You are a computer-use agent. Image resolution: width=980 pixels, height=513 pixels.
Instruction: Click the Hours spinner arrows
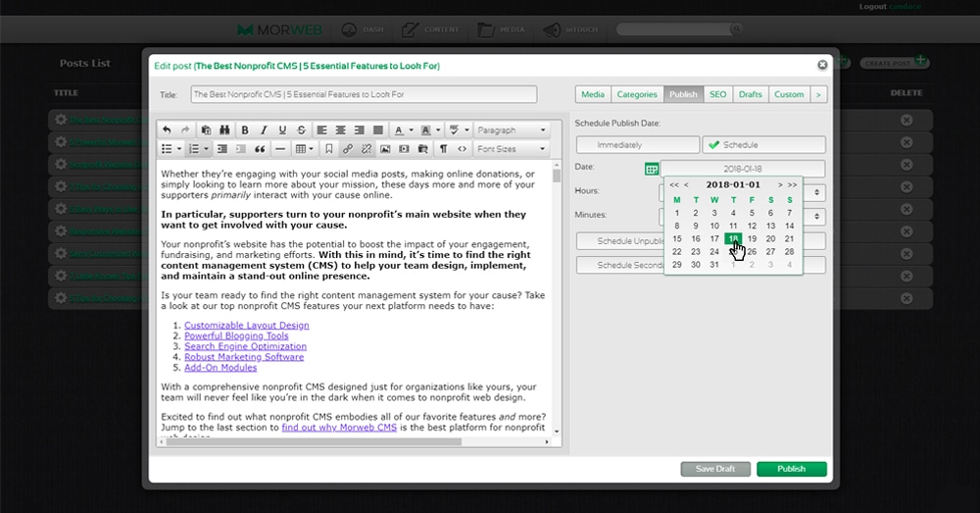(x=816, y=192)
